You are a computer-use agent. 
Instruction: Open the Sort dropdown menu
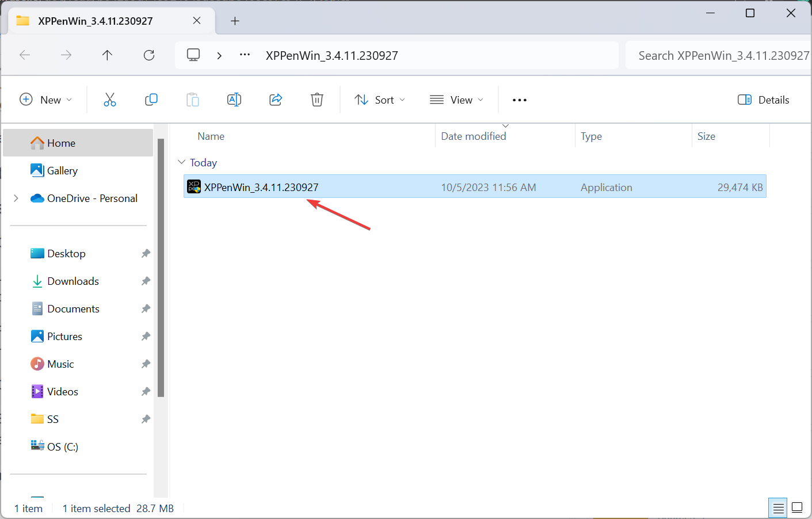pos(380,100)
